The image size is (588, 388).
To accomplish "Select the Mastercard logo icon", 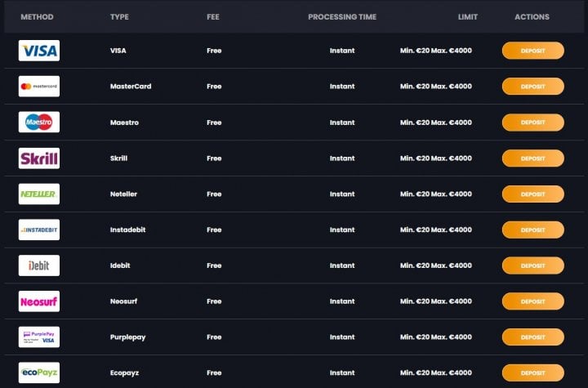I will [39, 87].
